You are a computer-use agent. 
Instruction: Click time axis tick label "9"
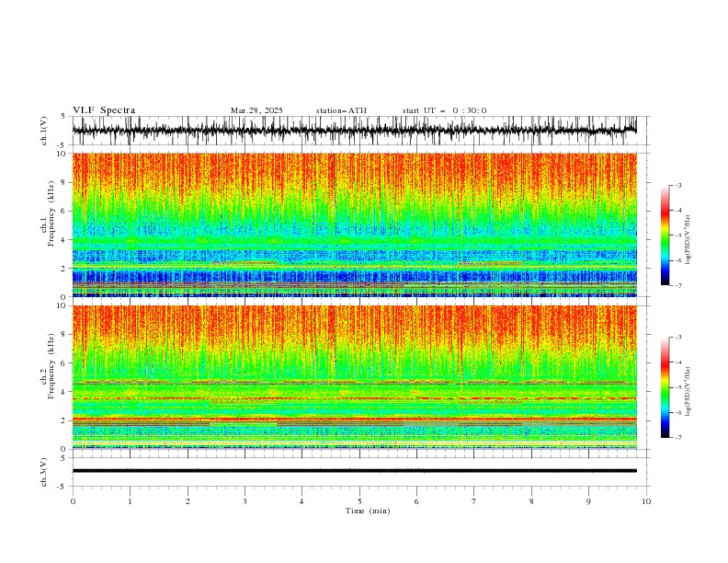pyautogui.click(x=588, y=501)
